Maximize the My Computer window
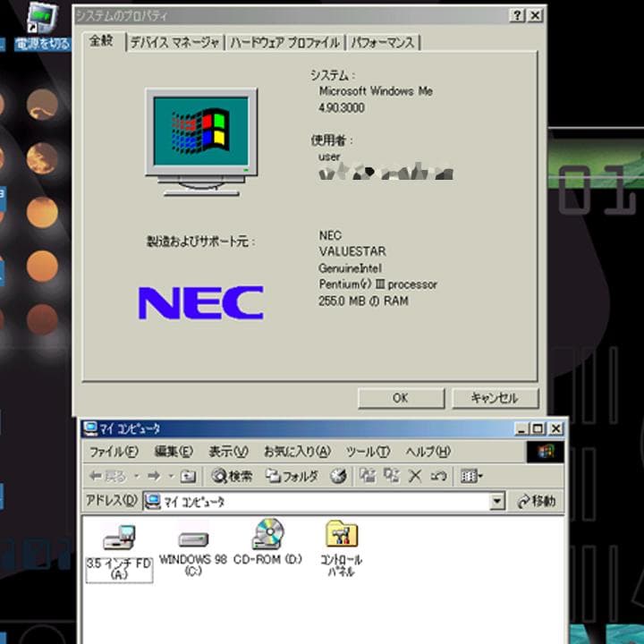 [x=538, y=428]
